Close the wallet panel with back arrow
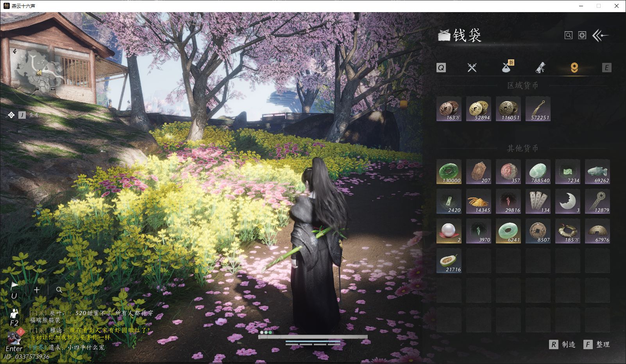Image resolution: width=626 pixels, height=364 pixels. coord(600,36)
